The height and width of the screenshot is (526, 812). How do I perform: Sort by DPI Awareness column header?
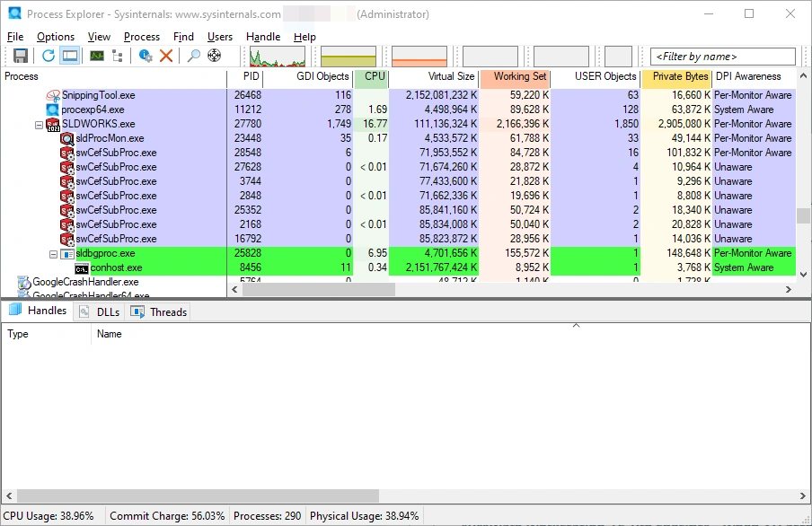pyautogui.click(x=755, y=76)
